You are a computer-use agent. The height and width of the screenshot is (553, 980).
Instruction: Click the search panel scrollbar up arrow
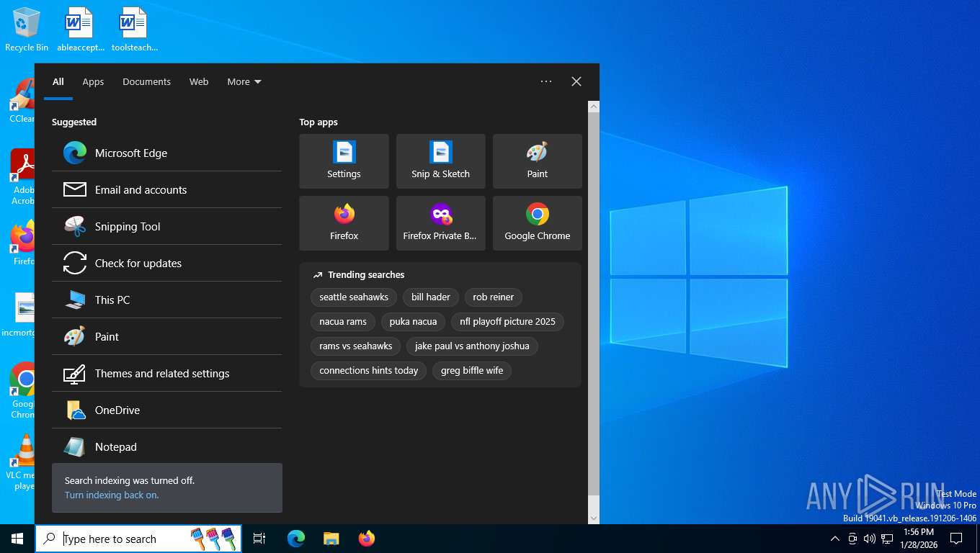pos(594,107)
